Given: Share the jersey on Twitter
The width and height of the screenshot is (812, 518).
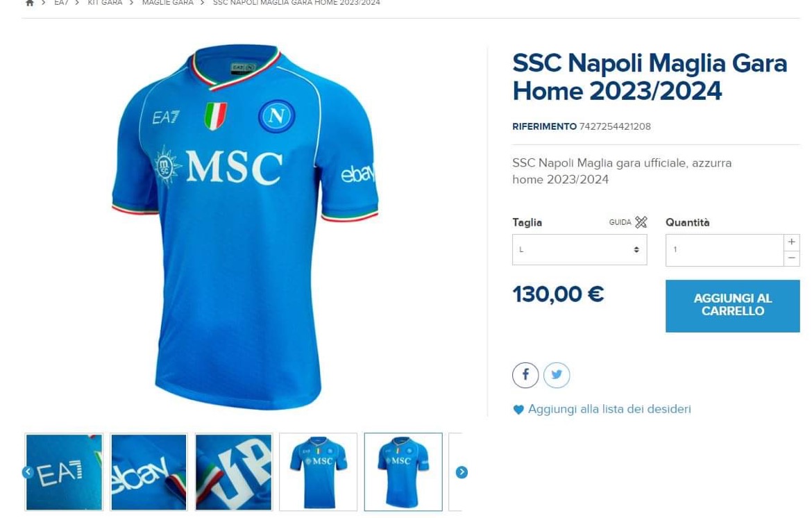Looking at the screenshot, I should (557, 375).
